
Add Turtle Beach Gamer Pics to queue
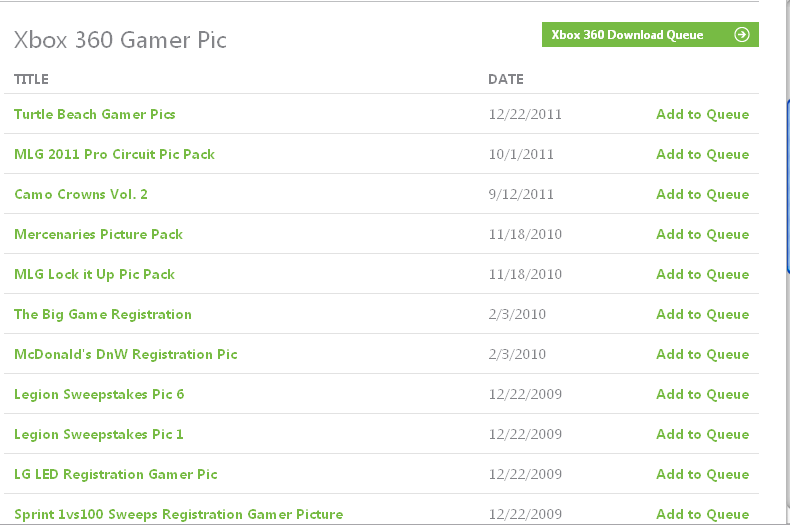coord(702,114)
